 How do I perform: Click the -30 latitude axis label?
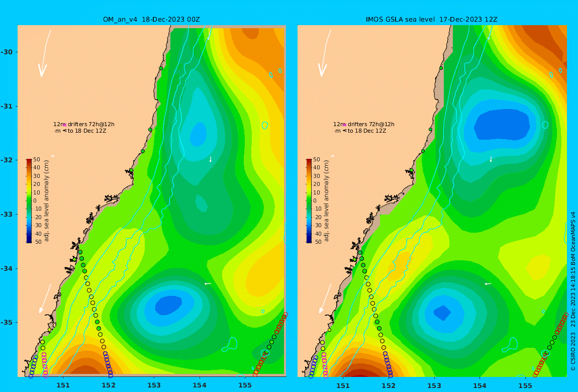(7, 52)
